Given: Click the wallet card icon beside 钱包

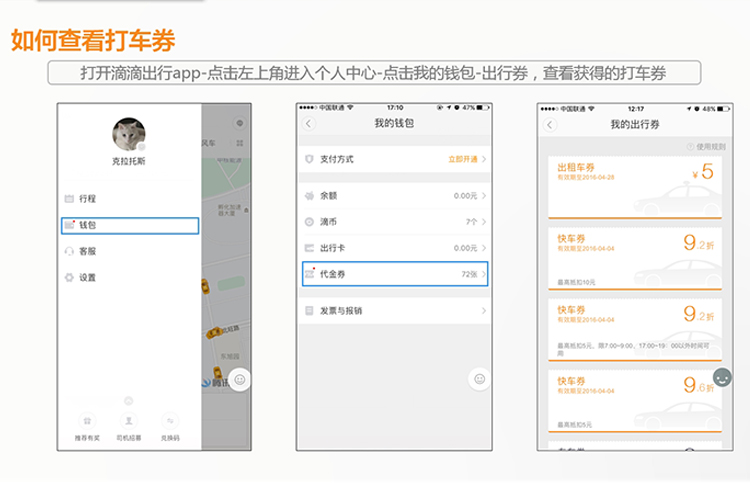Looking at the screenshot, I should [x=70, y=225].
